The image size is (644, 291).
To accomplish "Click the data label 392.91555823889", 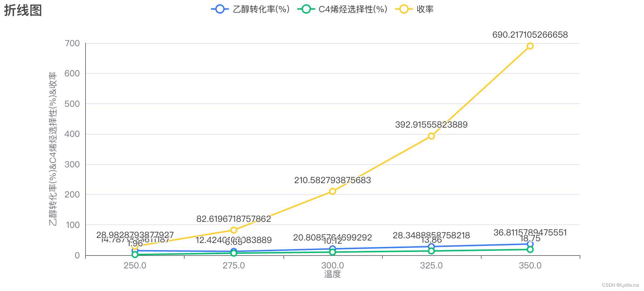I will (431, 125).
